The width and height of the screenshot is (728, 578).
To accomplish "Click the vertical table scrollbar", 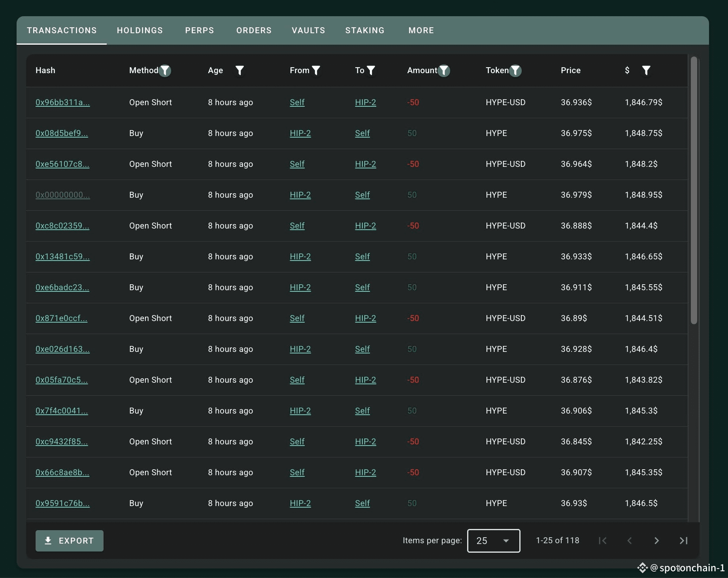I will 694,191.
